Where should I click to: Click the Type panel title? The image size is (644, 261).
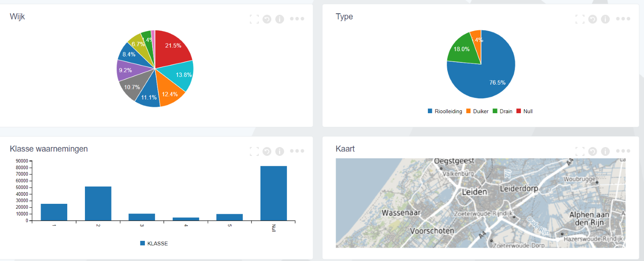click(344, 17)
